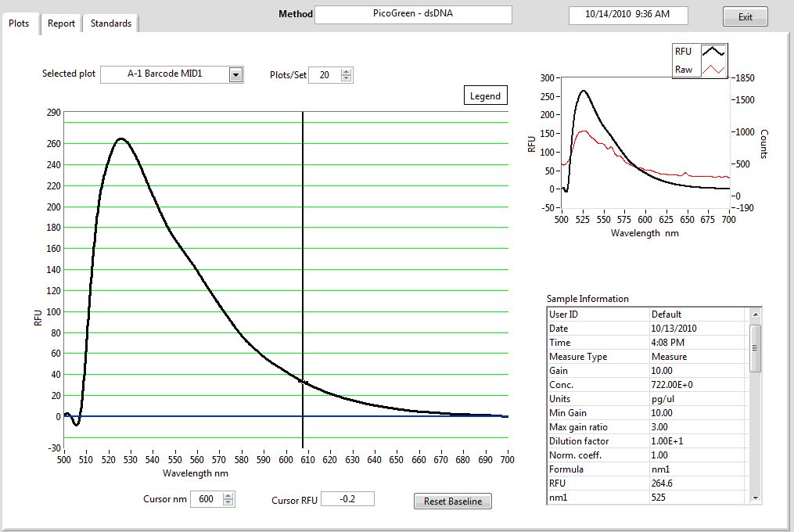Click the Measure Type value Measure
This screenshot has width=794, height=532.
[x=669, y=357]
